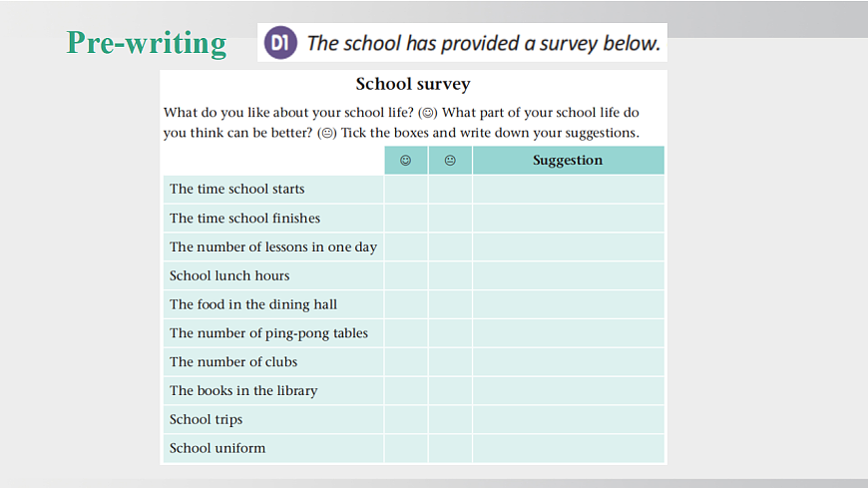Click the suggestion field for "The number of ping-pong tables"
This screenshot has width=868, height=488.
tap(568, 333)
